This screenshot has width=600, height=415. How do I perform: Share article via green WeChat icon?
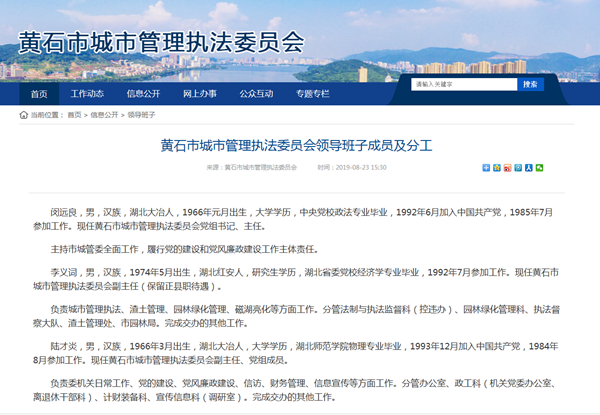coord(539,168)
